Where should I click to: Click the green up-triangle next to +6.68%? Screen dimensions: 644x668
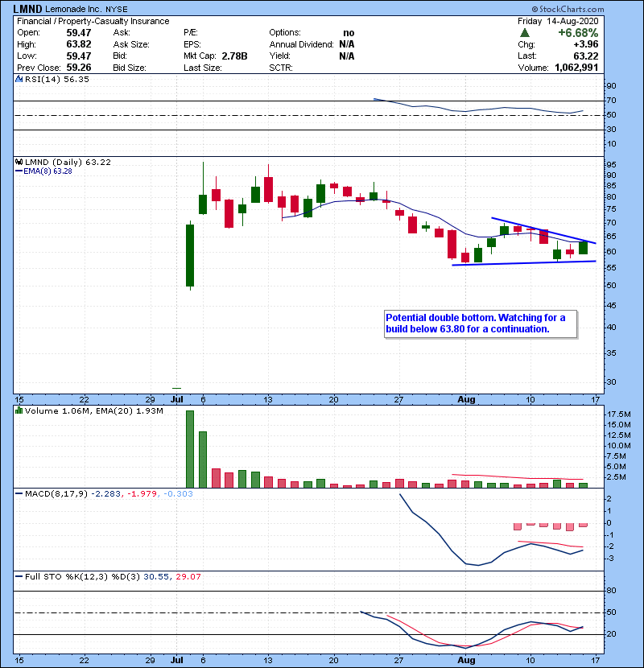point(525,33)
